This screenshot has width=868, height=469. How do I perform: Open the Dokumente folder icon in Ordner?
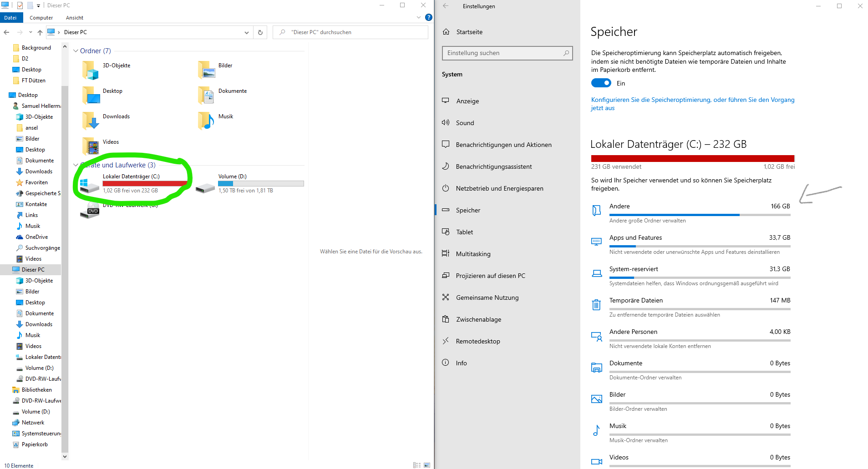point(206,96)
